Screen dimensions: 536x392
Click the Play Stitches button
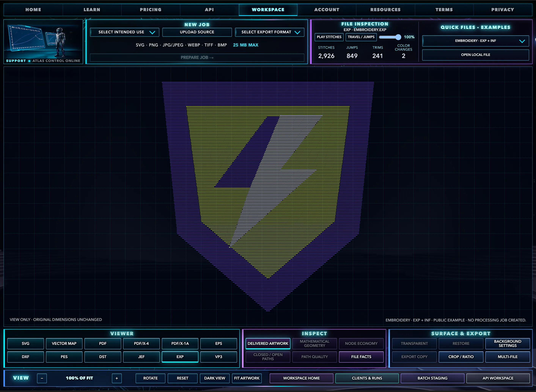329,37
